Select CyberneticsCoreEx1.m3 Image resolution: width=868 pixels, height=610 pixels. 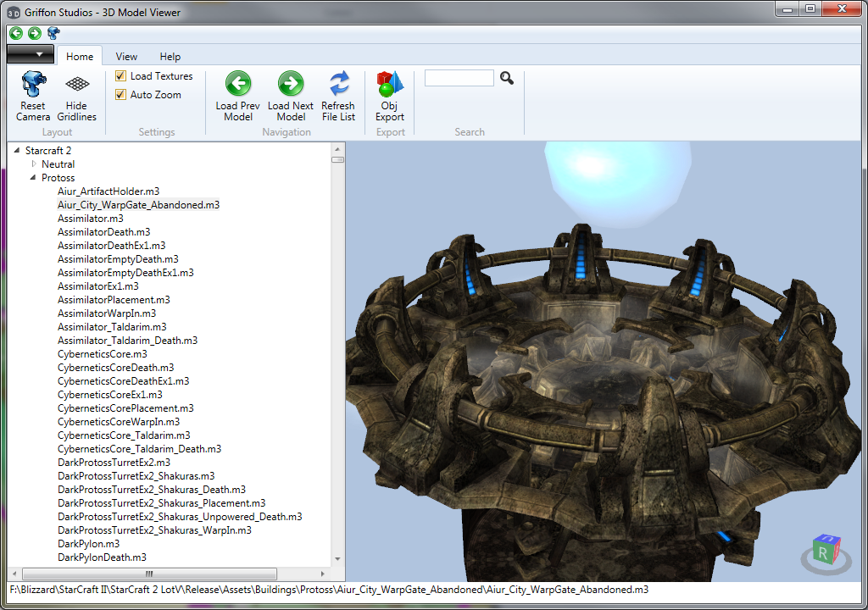[x=110, y=395]
